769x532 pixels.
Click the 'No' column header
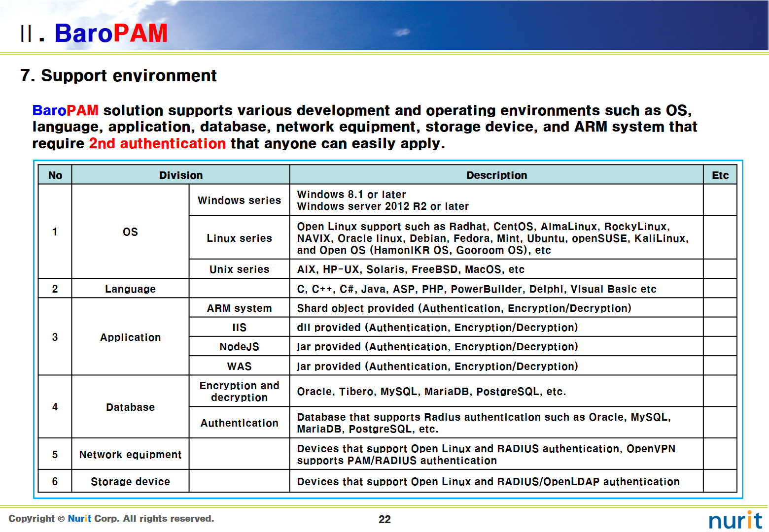pyautogui.click(x=55, y=175)
